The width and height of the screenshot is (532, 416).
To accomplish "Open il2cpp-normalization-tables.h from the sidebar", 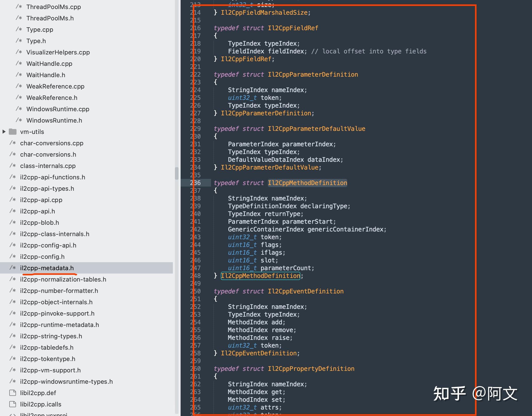I will coord(63,279).
